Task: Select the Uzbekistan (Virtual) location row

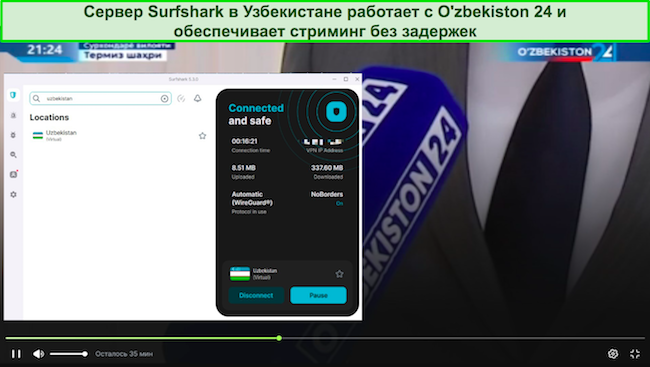Action: 119,136
